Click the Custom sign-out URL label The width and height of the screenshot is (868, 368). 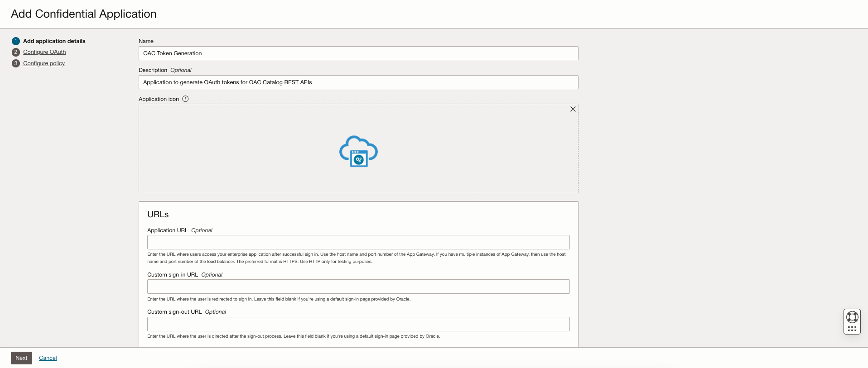174,312
